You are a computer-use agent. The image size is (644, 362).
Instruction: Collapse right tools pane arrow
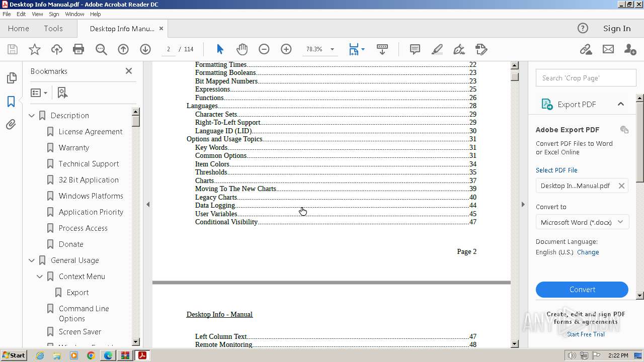(523, 204)
